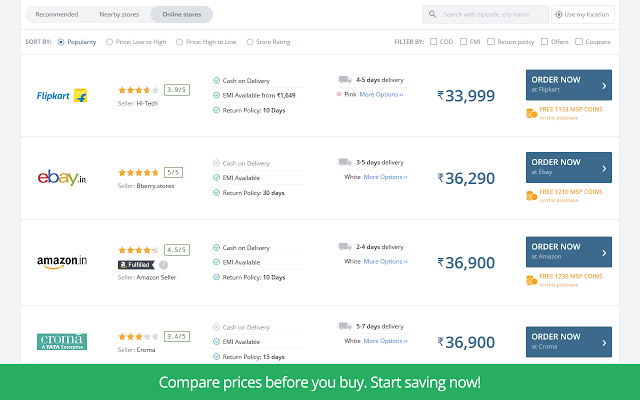Click ebay delivery truck icon

click(344, 162)
